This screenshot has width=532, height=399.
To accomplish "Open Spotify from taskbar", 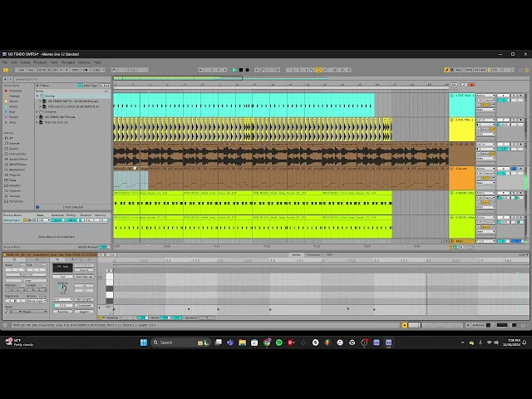I will pyautogui.click(x=279, y=342).
